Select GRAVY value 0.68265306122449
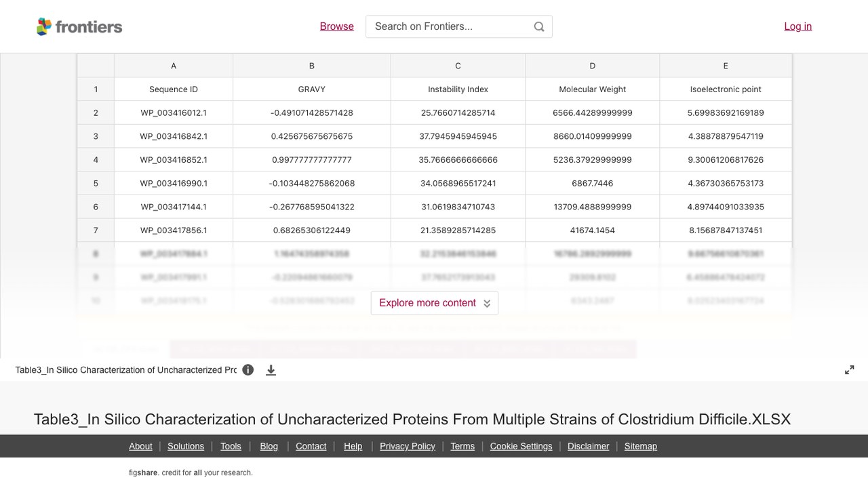The width and height of the screenshot is (868, 488). (312, 230)
